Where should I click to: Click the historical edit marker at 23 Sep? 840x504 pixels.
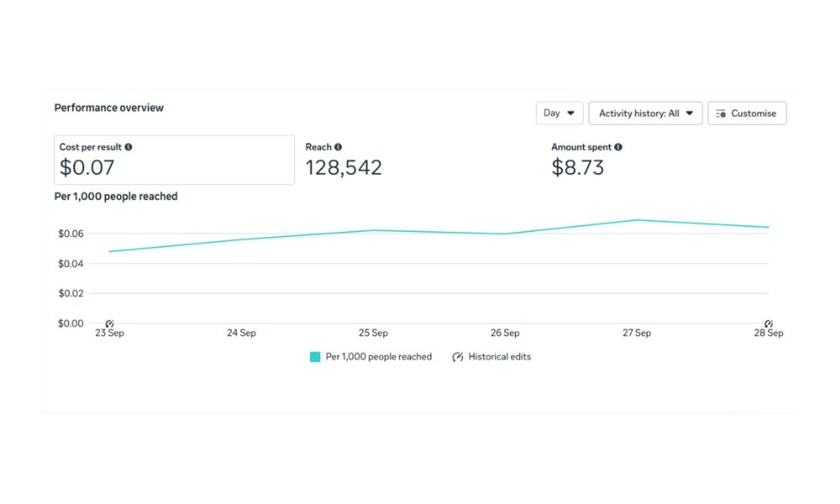[109, 323]
